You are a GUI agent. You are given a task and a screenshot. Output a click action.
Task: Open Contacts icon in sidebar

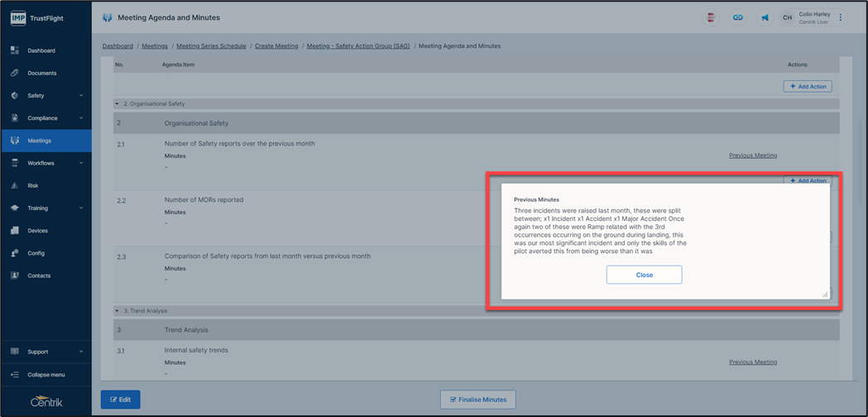(x=15, y=276)
